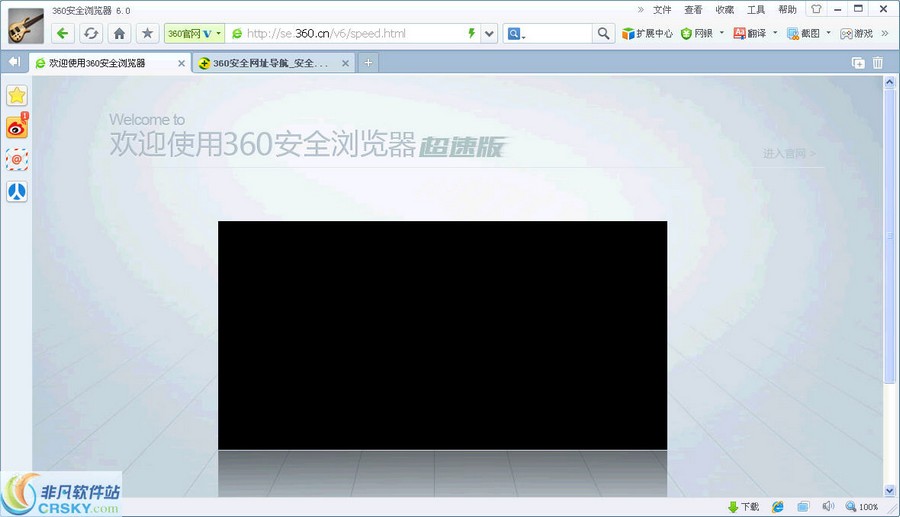Image resolution: width=900 pixels, height=517 pixels.
Task: Follow the 进入官网 link
Action: (x=789, y=153)
